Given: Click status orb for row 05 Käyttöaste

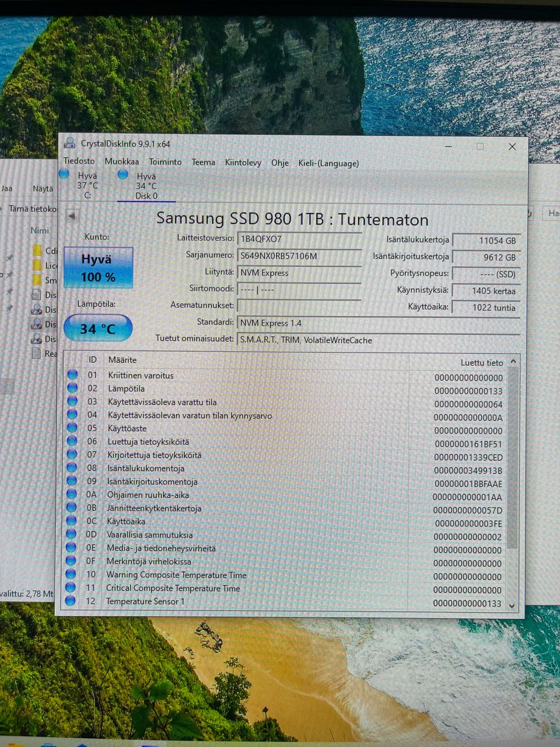Looking at the screenshot, I should [72, 428].
